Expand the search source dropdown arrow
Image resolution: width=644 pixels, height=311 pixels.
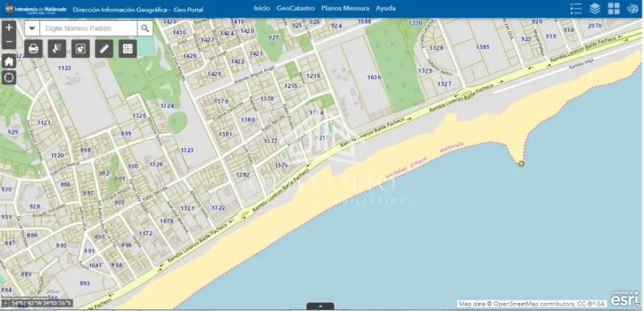32,28
